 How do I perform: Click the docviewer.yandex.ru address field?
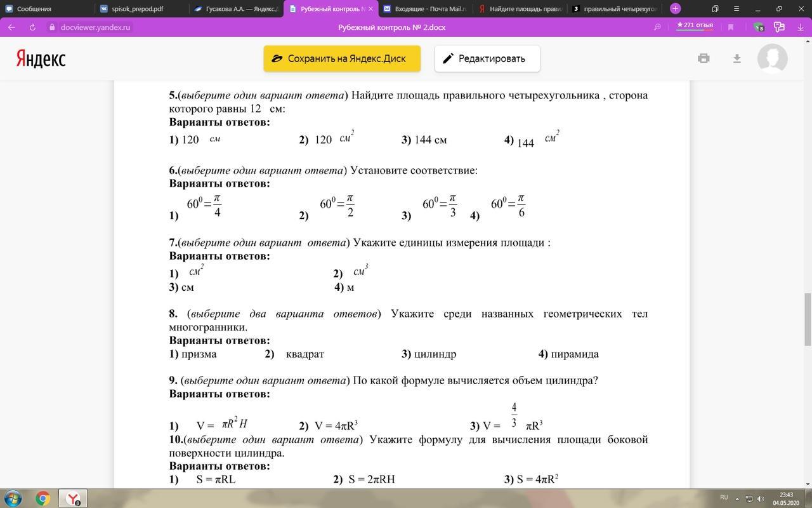96,27
